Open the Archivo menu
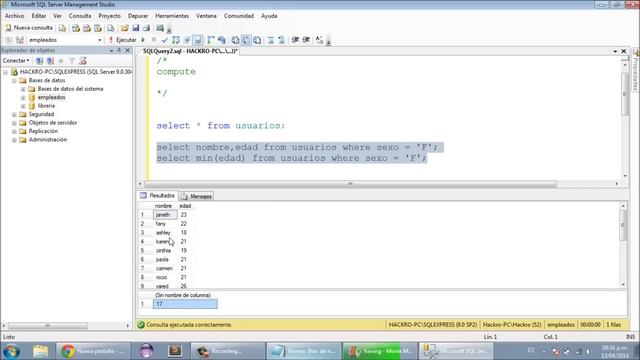 point(14,16)
